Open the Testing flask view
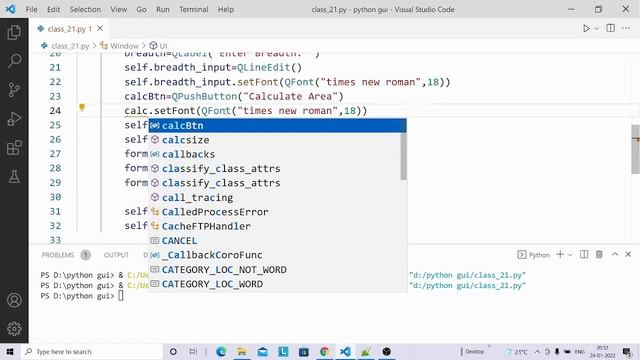The width and height of the screenshot is (640, 360). 14,176
